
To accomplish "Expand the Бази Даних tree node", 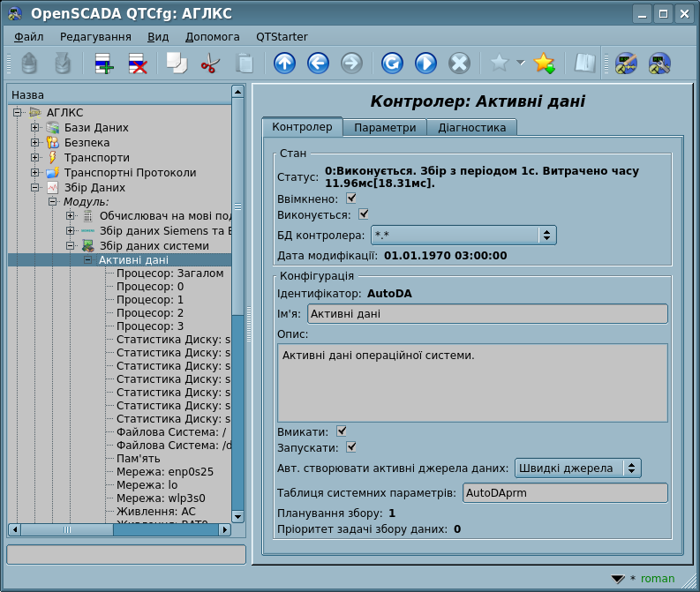I will [34, 128].
